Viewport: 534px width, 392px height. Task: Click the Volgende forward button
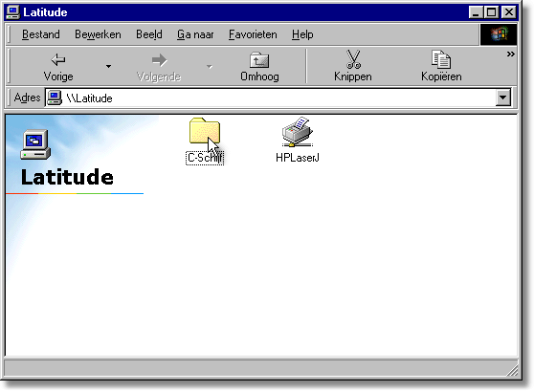click(159, 67)
